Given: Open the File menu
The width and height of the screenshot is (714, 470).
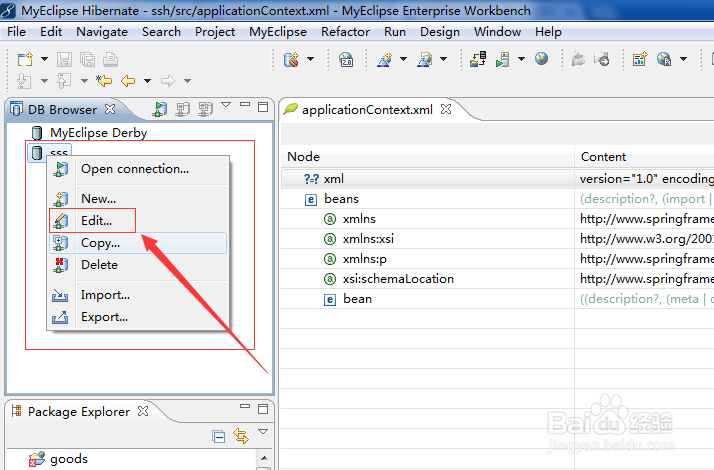Looking at the screenshot, I should coord(16,32).
